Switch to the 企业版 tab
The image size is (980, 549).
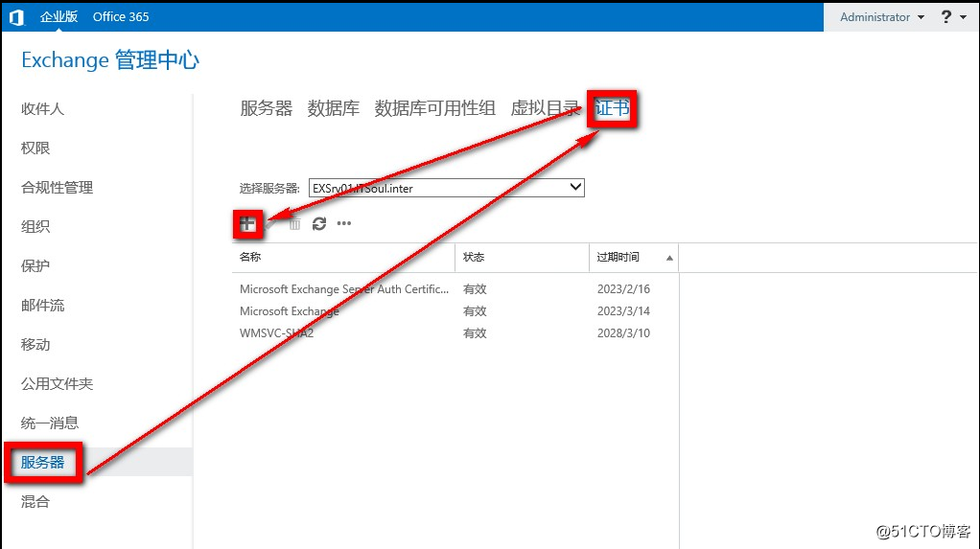coord(58,17)
